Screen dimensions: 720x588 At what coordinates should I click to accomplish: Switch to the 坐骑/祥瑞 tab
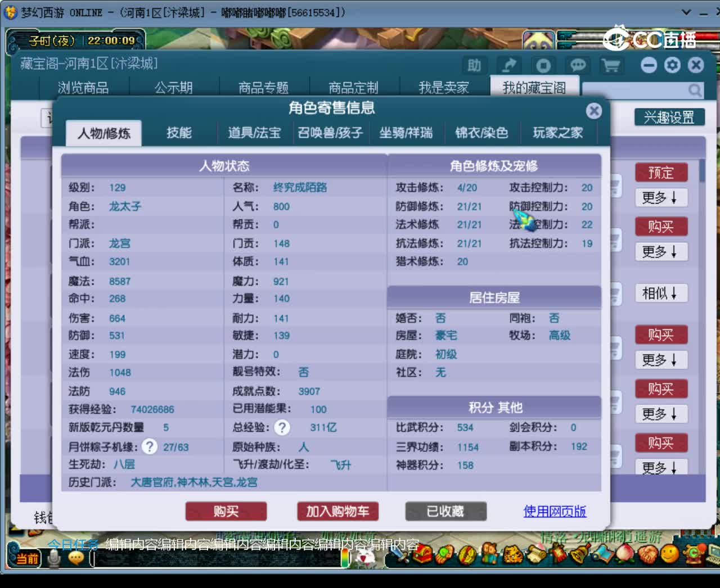pos(406,133)
